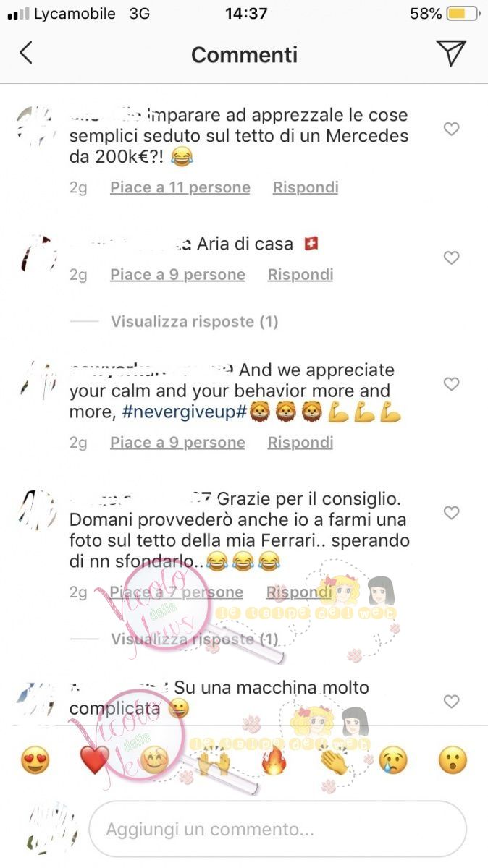488x868 pixels.
Task: Expand replies under the Ferrari comment
Action: (x=194, y=639)
